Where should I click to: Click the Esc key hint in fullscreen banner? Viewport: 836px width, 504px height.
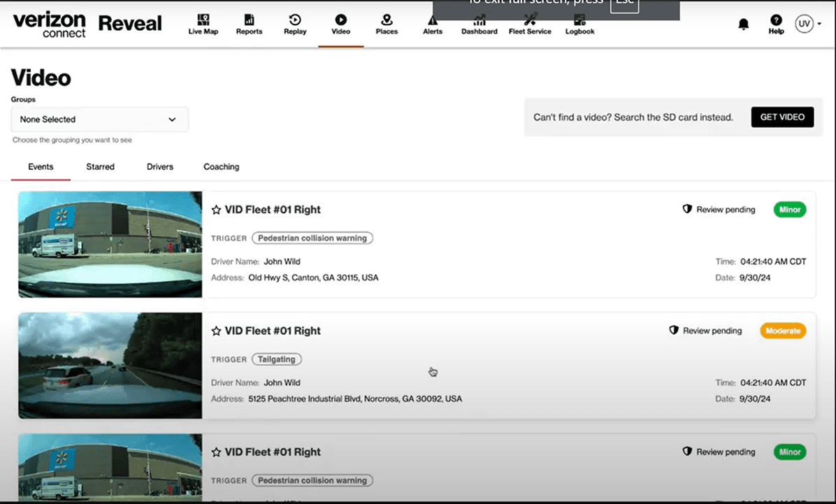pyautogui.click(x=624, y=4)
